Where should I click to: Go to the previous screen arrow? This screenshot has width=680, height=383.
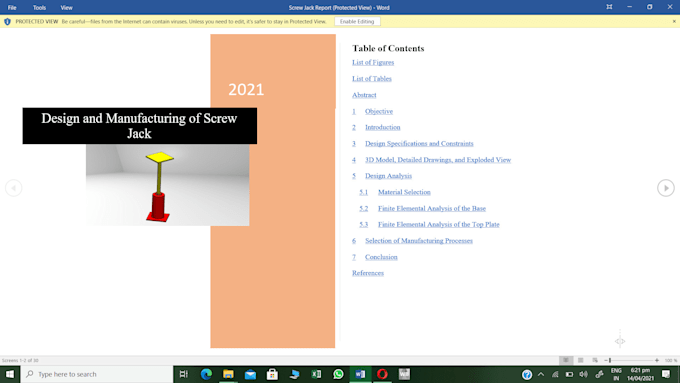13,188
